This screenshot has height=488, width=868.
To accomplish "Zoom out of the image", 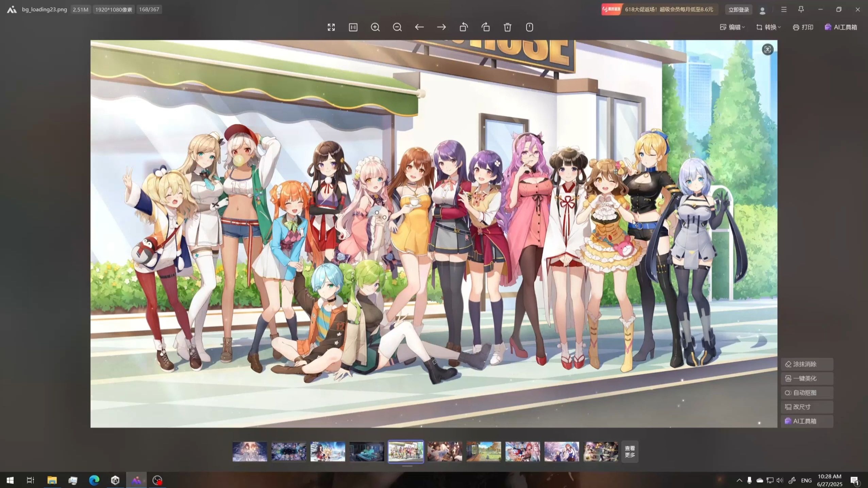I will (397, 27).
